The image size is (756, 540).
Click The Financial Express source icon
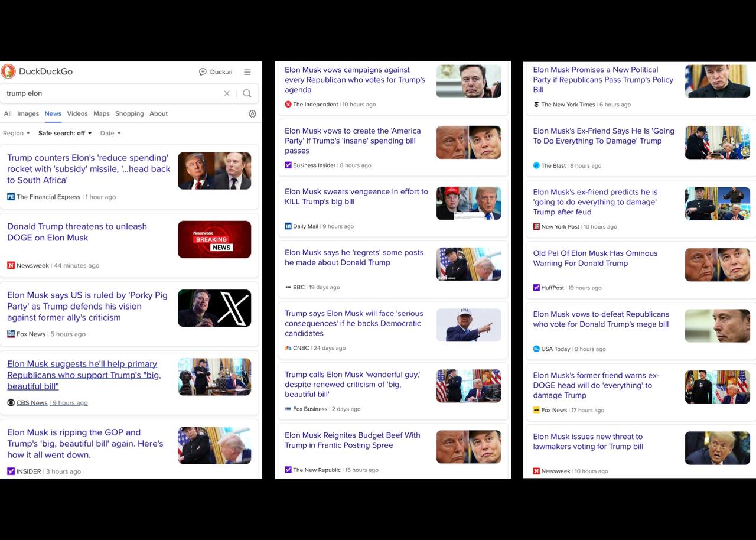click(11, 197)
